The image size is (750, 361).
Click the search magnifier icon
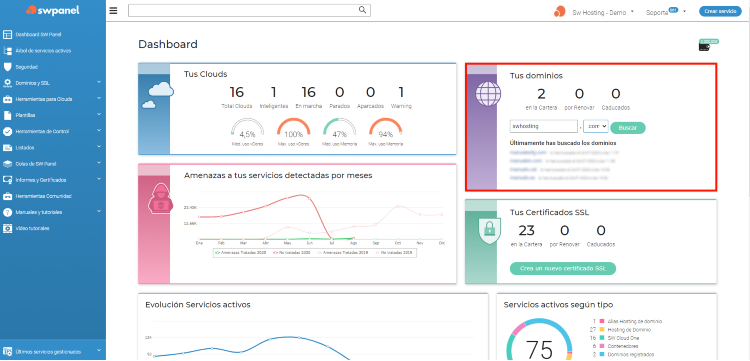[363, 10]
